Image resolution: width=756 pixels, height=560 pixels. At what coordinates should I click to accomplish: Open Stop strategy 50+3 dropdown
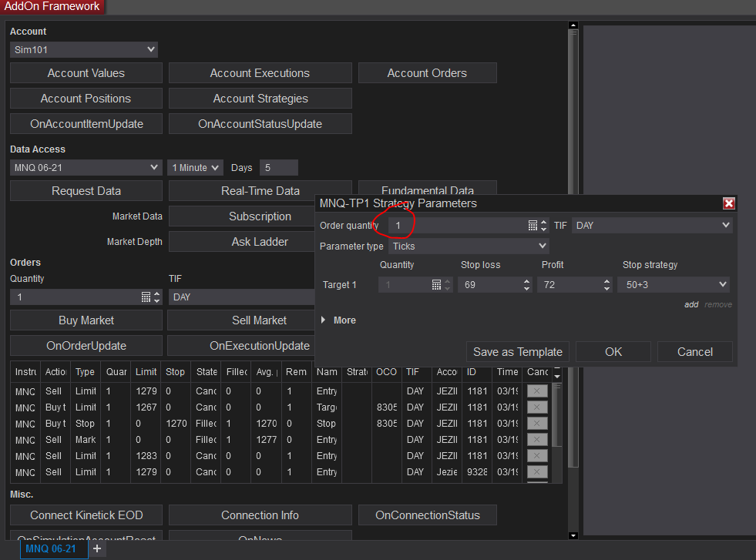click(674, 285)
